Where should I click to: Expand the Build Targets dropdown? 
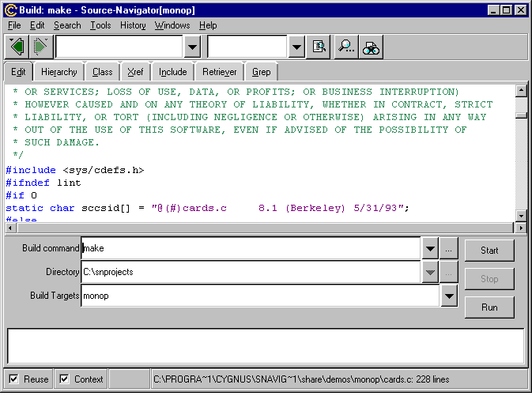point(449,296)
